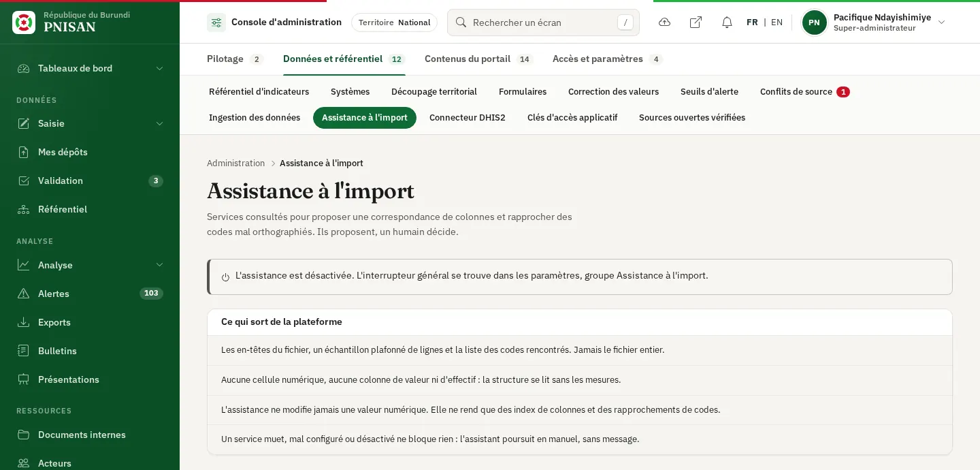Open Correction des valeurs sub-tab

pyautogui.click(x=613, y=92)
